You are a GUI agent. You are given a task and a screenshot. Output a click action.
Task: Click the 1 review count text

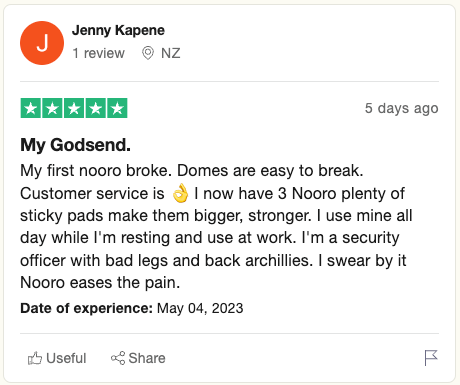tap(99, 53)
